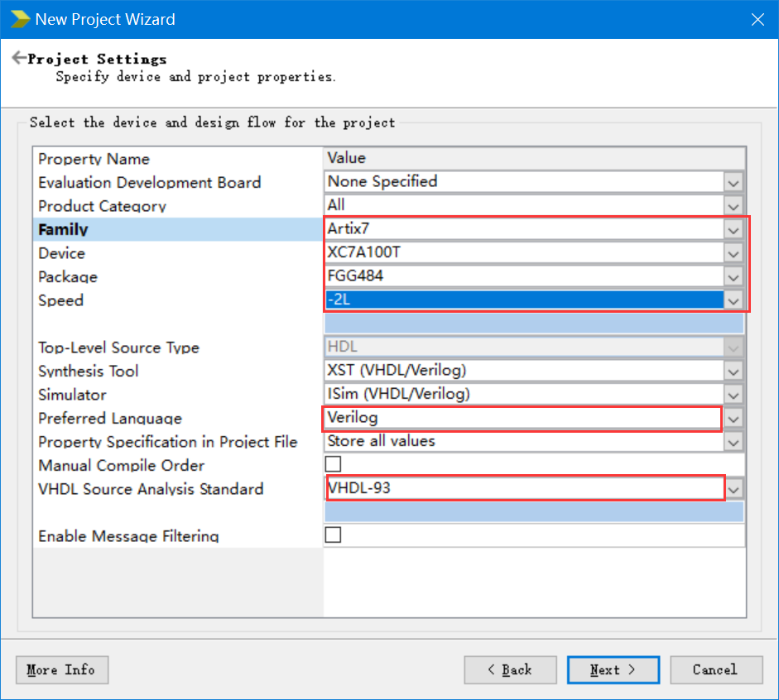Expand the Device dropdown showing XC7A100T
The image size is (779, 700).
(x=733, y=253)
